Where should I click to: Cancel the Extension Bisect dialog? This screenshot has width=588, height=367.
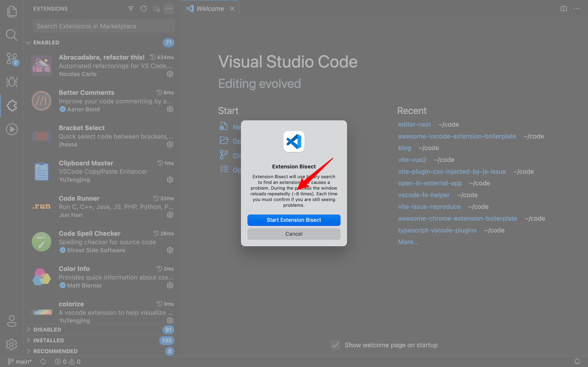coord(294,234)
